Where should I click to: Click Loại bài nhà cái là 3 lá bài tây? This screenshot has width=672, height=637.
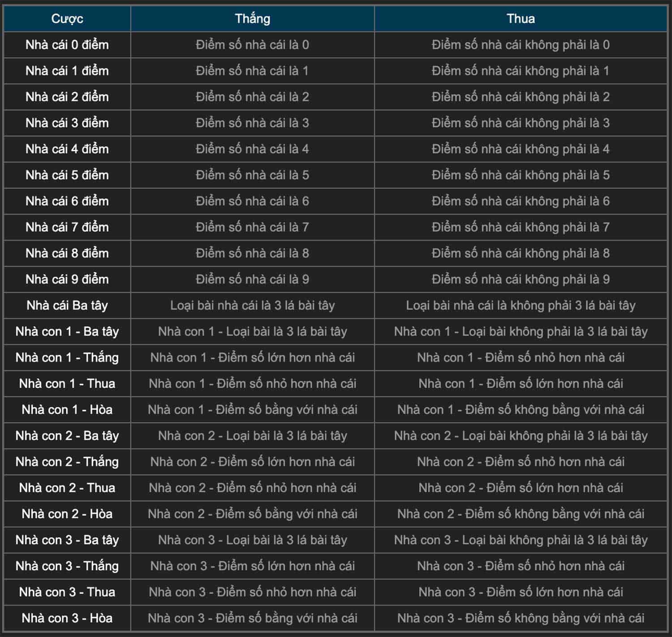tap(252, 305)
